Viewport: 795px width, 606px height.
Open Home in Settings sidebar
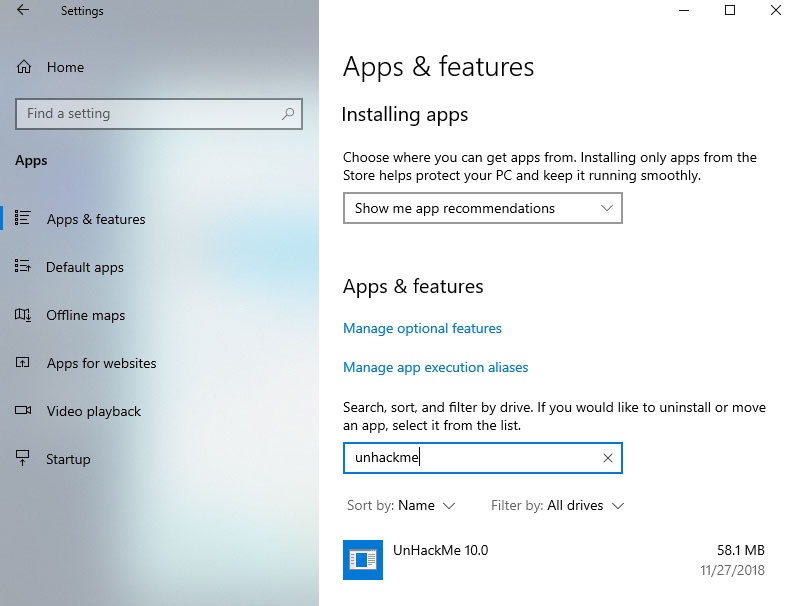click(x=65, y=67)
